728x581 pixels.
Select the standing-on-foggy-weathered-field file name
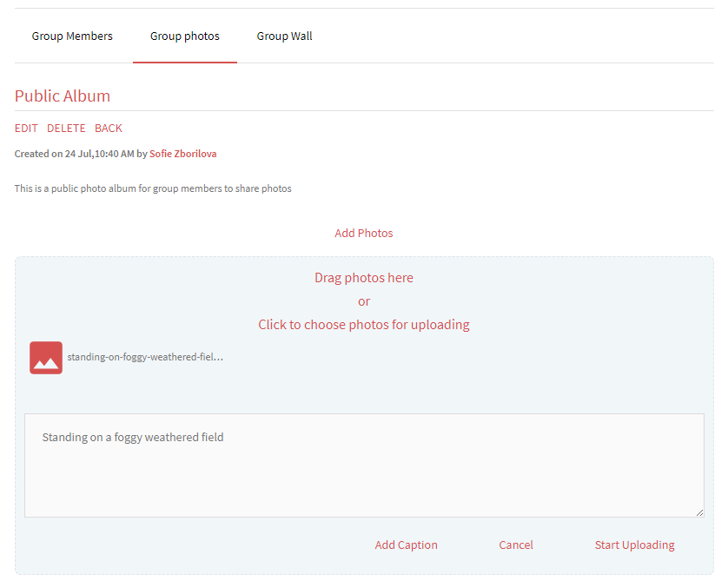[x=145, y=357]
